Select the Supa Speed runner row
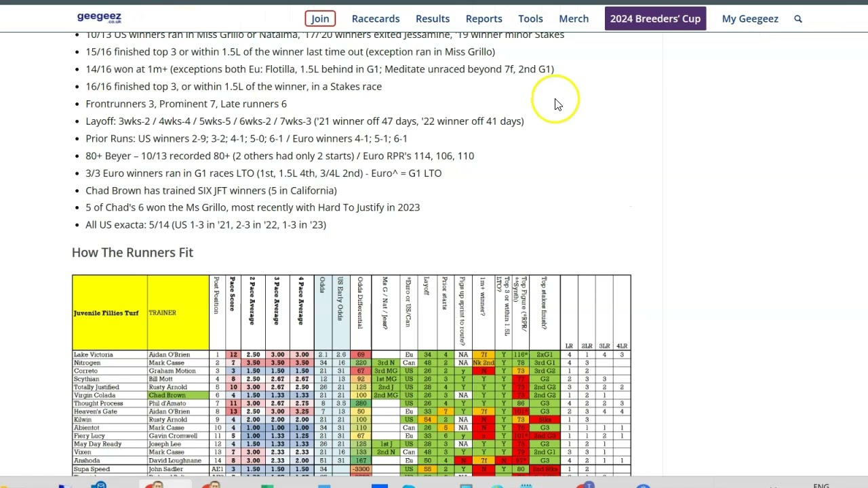Screen dimensions: 868x488 (x=92, y=469)
